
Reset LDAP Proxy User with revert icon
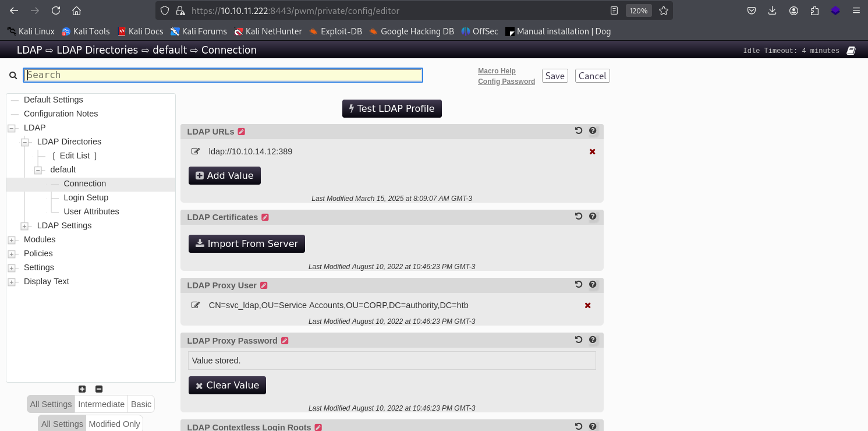[579, 284]
